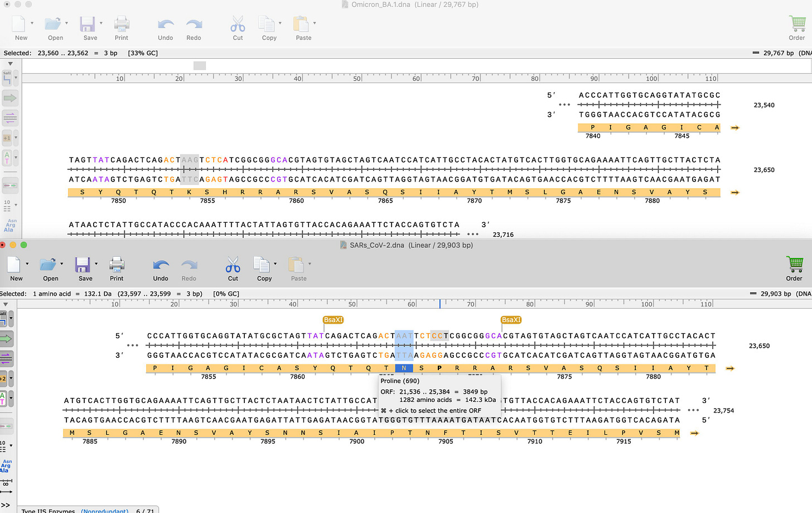Open the translation frame dropdown in Omicron sidebar
812x513 pixels.
point(16,137)
